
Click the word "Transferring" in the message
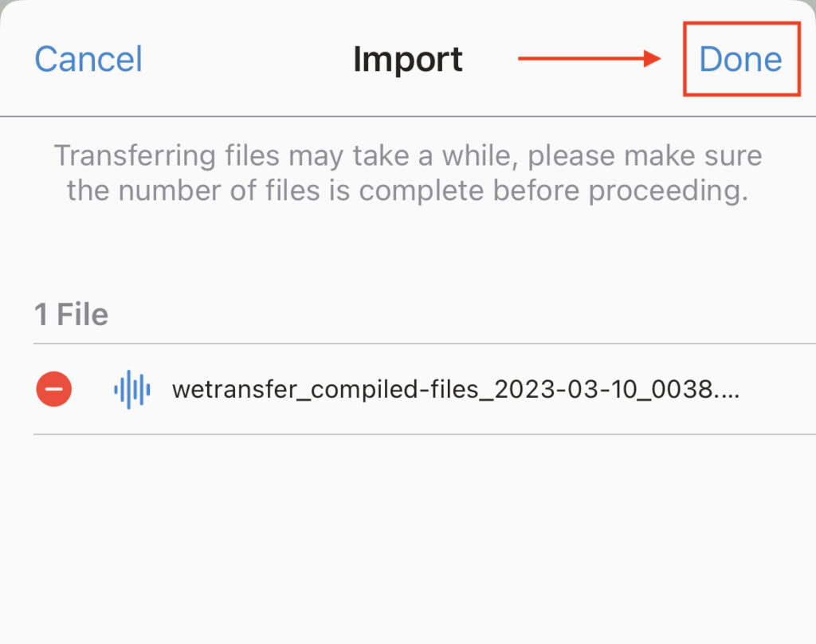click(135, 156)
